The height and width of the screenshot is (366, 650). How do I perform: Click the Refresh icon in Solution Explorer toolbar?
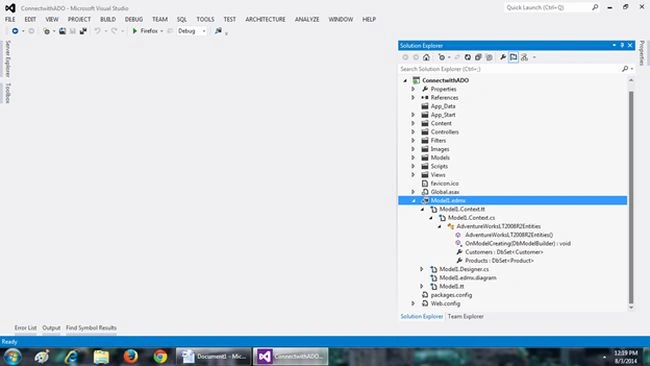[x=468, y=57]
